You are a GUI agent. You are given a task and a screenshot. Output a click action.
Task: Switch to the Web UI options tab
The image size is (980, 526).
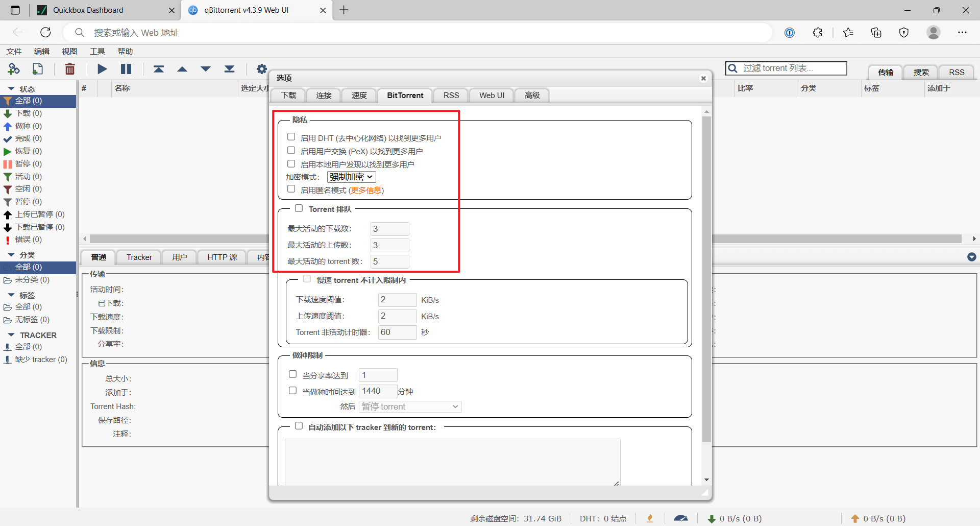pyautogui.click(x=492, y=95)
